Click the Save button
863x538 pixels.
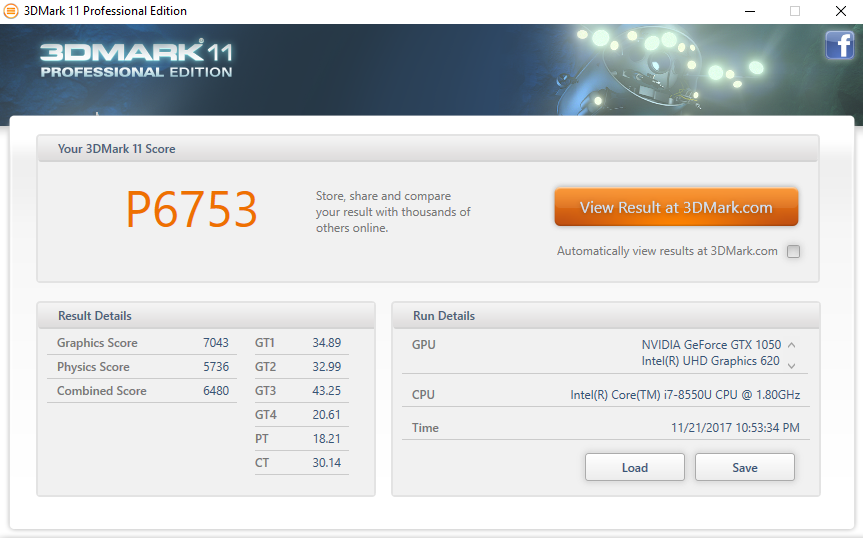pyautogui.click(x=745, y=468)
